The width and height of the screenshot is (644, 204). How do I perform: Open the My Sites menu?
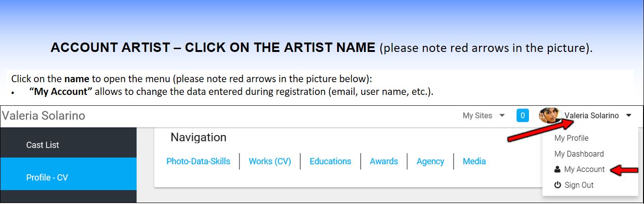477,116
